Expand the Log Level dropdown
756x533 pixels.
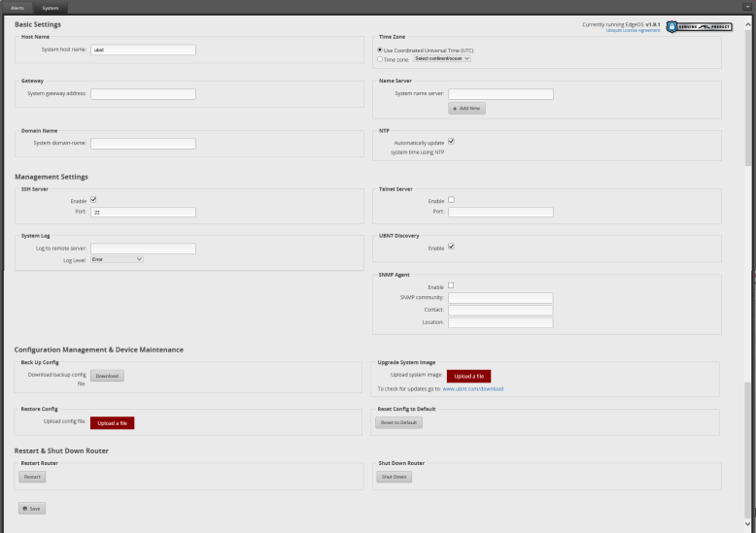point(117,259)
